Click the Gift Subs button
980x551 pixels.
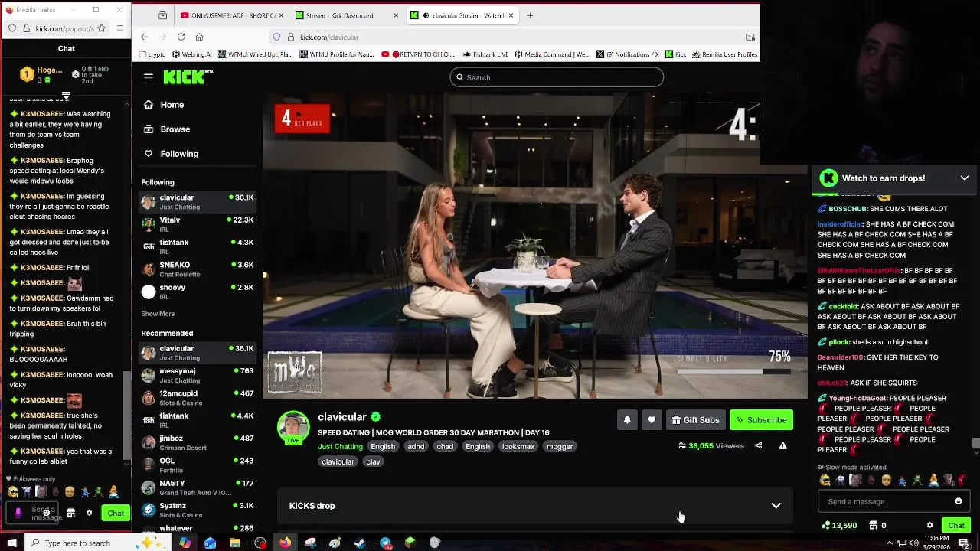695,419
